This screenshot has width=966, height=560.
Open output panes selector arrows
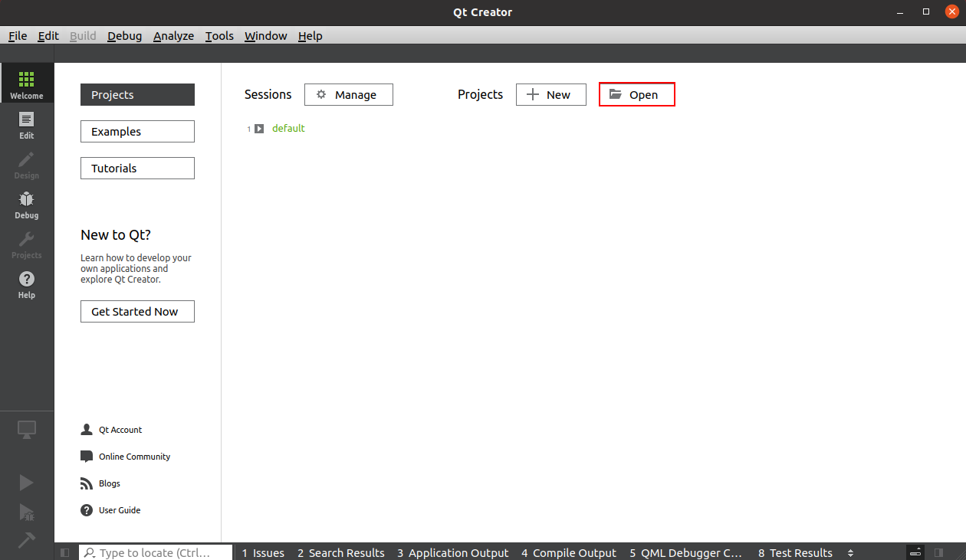tap(850, 552)
